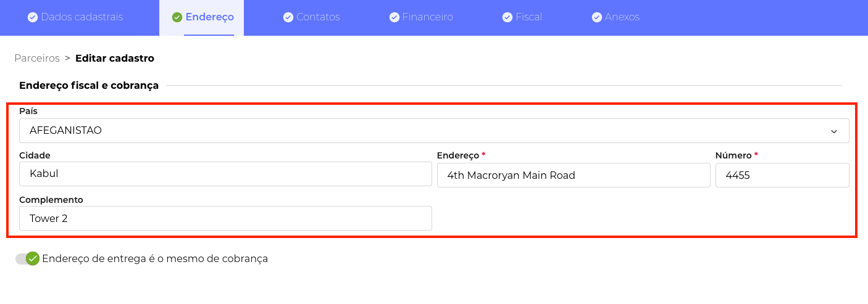This screenshot has width=868, height=304.
Task: Click the green Endereço checkmark icon
Action: point(177,17)
